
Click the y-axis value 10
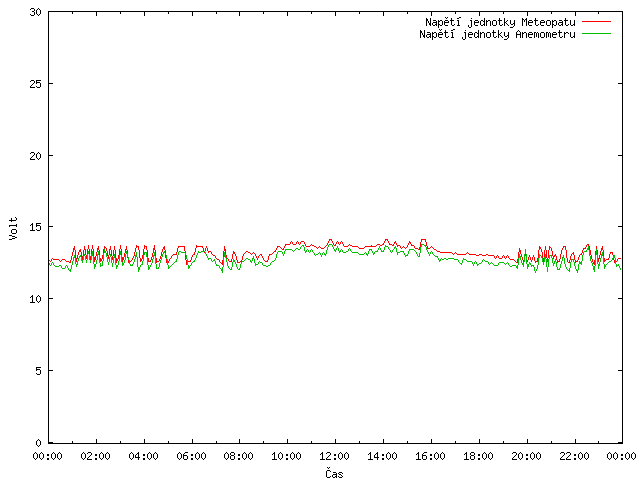(36, 299)
